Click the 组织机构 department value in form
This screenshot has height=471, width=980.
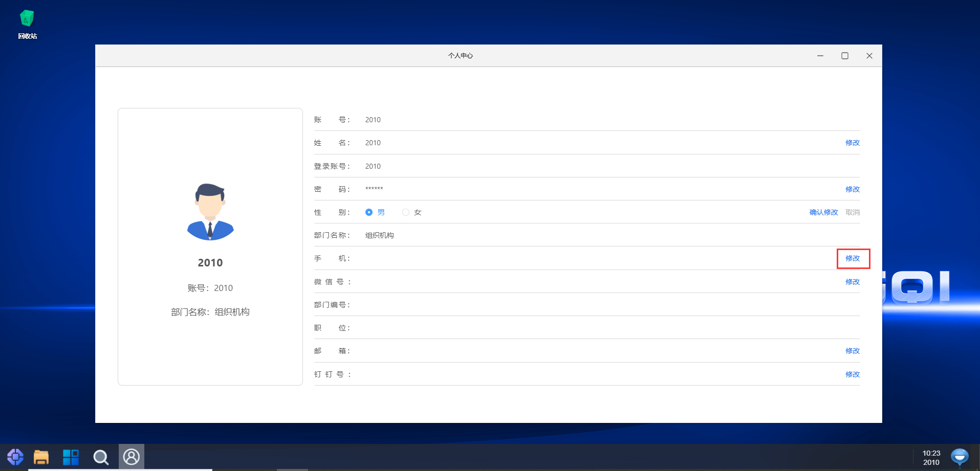pos(380,235)
